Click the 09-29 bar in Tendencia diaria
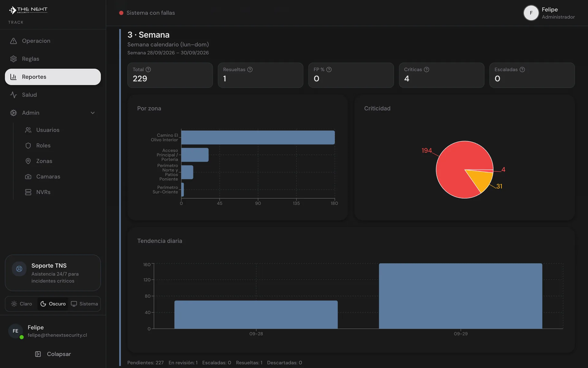The image size is (588, 368). point(461,296)
